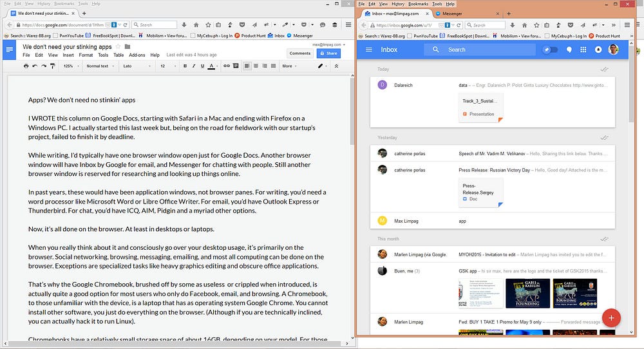The width and height of the screenshot is (644, 349).
Task: Open Firefox hamburger menu in Docs window
Action: point(348,24)
